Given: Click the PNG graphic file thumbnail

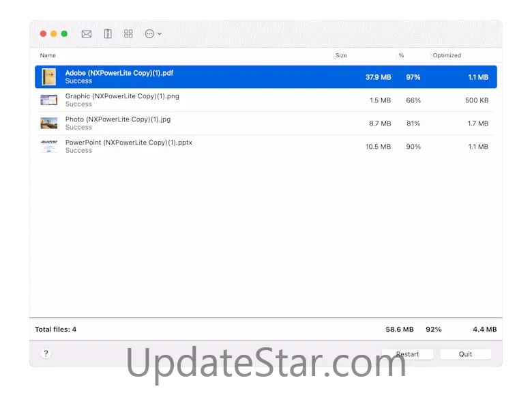Looking at the screenshot, I should point(49,100).
